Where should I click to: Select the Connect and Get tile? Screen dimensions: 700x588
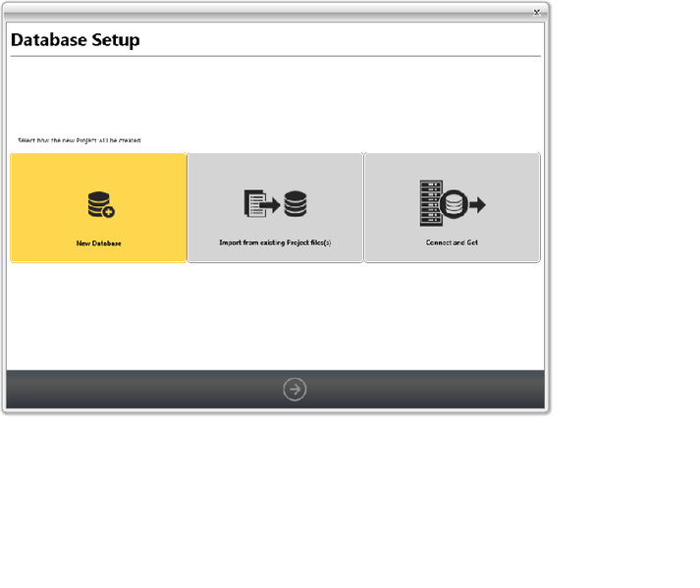[x=452, y=207]
